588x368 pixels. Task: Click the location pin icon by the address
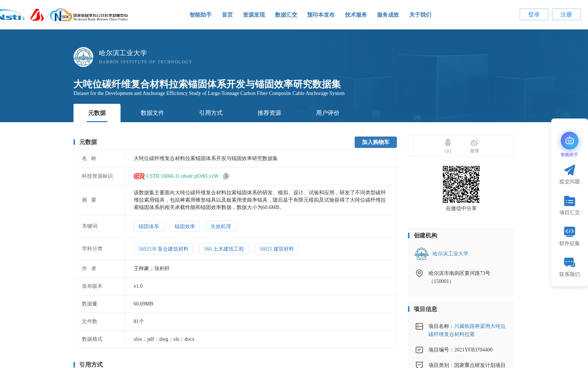tap(419, 273)
